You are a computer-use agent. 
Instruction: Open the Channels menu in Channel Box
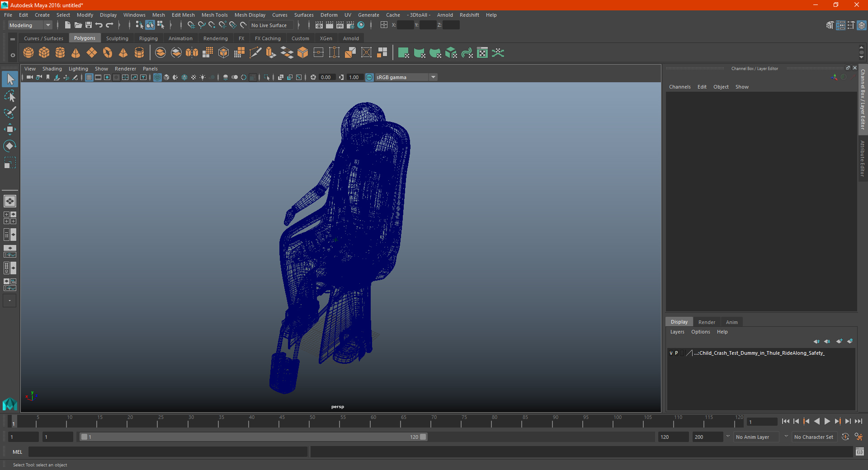click(679, 87)
